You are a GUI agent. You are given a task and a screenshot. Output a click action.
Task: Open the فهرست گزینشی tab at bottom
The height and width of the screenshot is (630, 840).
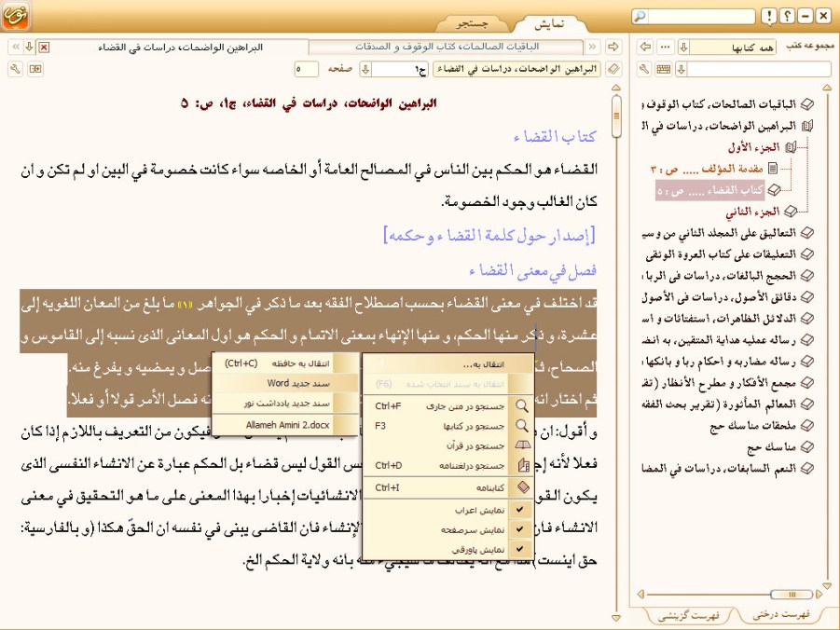[x=688, y=614]
